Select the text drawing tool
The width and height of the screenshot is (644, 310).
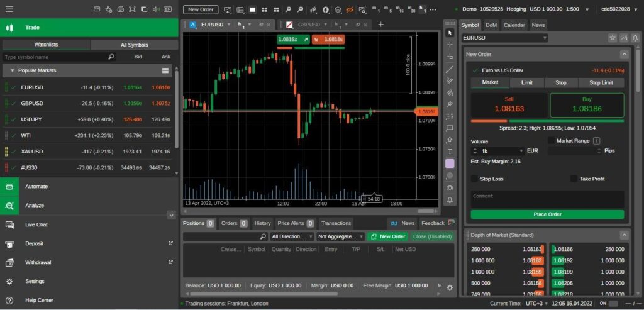click(x=450, y=152)
